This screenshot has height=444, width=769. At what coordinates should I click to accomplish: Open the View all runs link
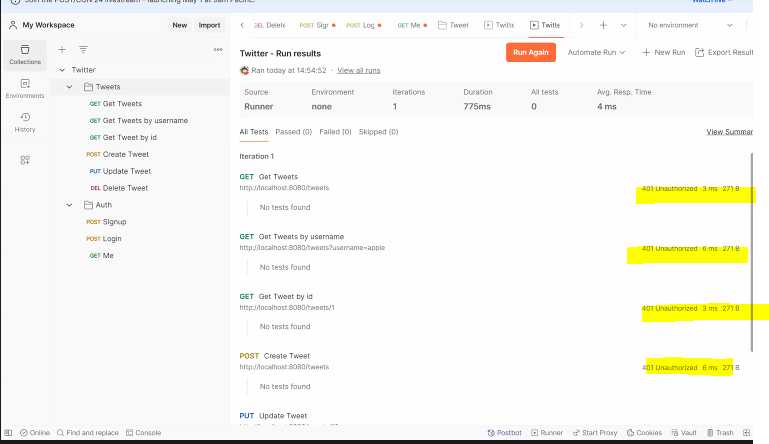(359, 71)
